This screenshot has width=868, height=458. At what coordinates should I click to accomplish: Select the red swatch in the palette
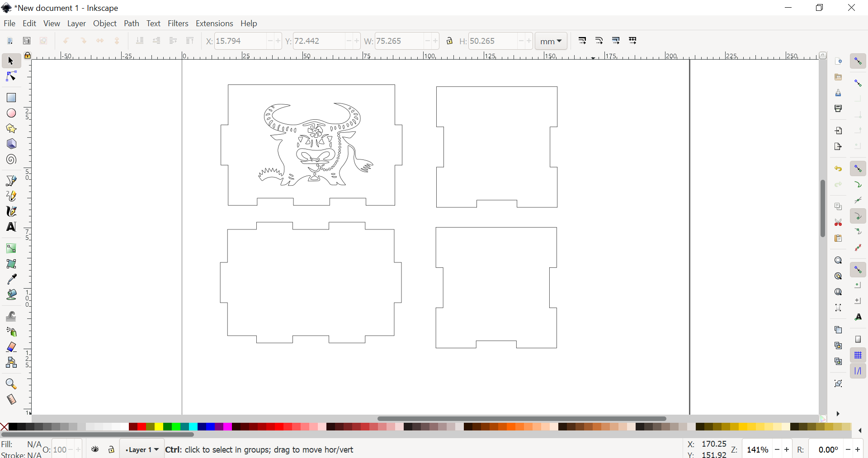141,427
